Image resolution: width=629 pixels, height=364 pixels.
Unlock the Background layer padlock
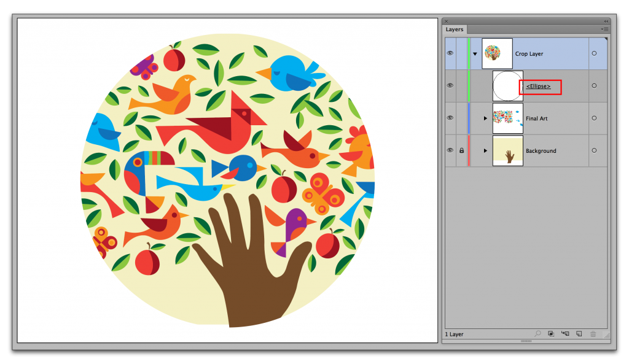pos(461,150)
